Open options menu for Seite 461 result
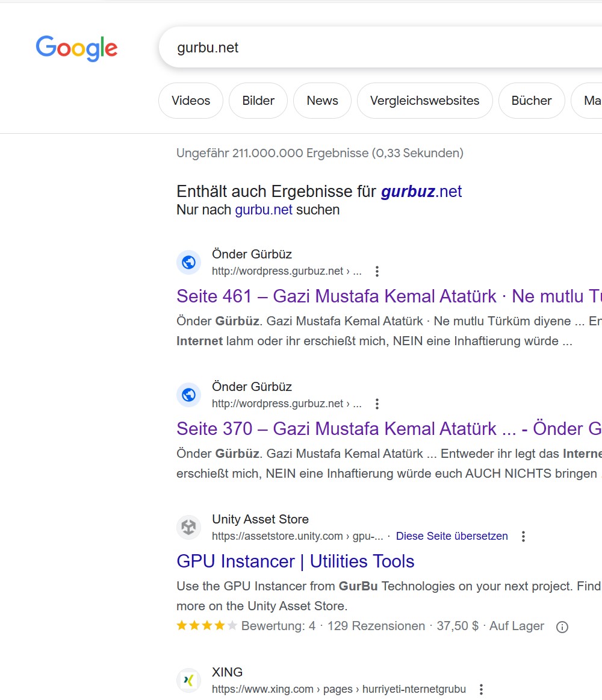The image size is (602, 700). click(x=377, y=272)
